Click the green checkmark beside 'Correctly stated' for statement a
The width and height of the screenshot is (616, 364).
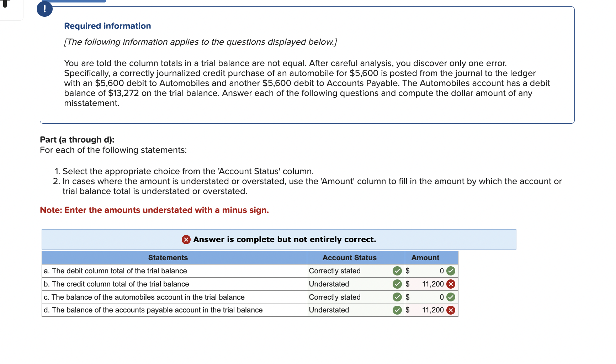pyautogui.click(x=397, y=271)
